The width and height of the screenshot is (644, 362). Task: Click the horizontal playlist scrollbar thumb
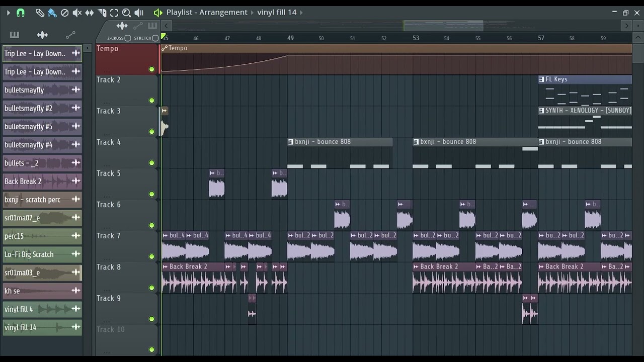(443, 26)
